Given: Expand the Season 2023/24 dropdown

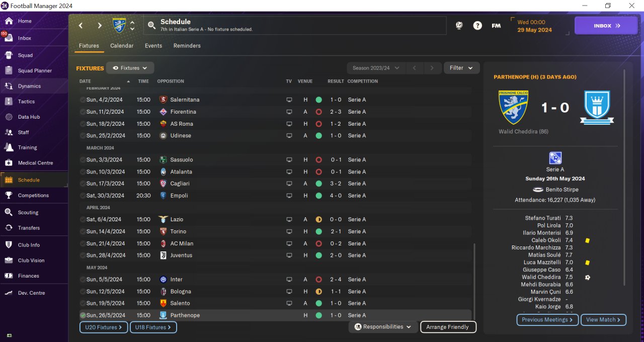Looking at the screenshot, I should [376, 68].
